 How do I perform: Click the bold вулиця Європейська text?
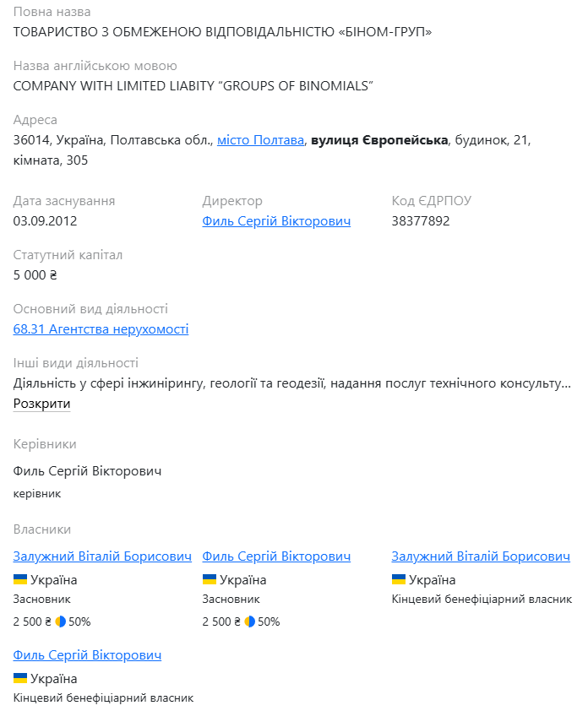(x=379, y=140)
